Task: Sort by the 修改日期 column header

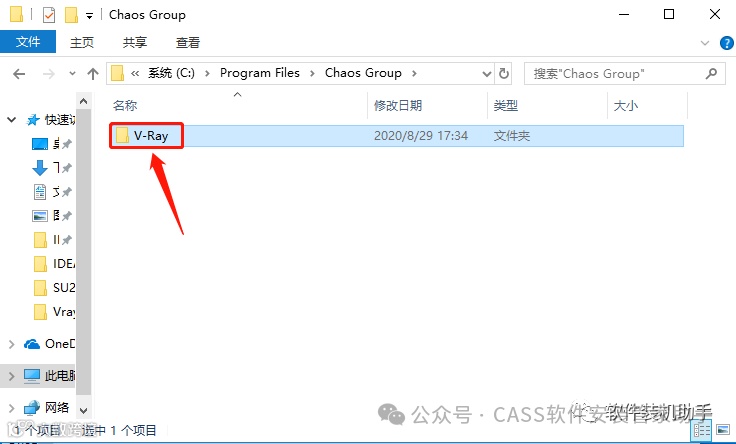Action: pos(398,106)
